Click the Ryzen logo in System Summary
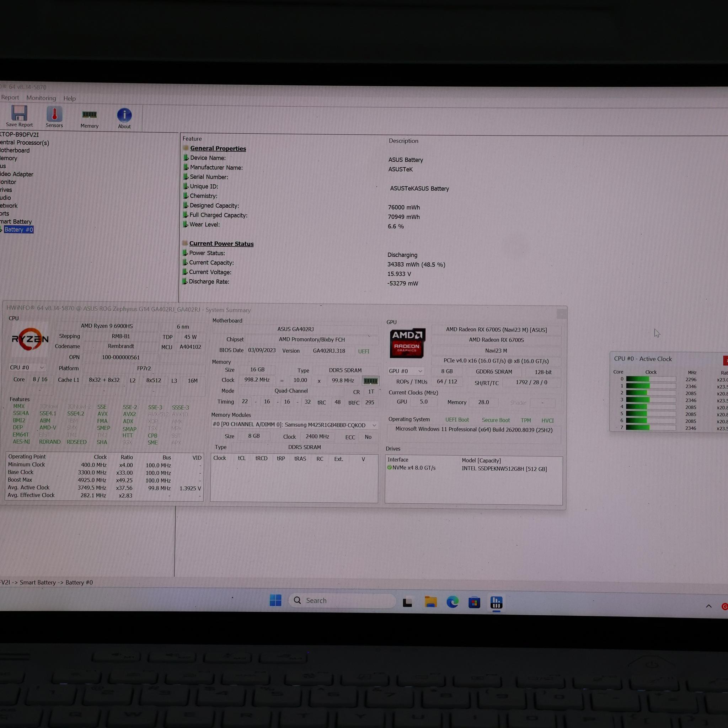 click(30, 339)
